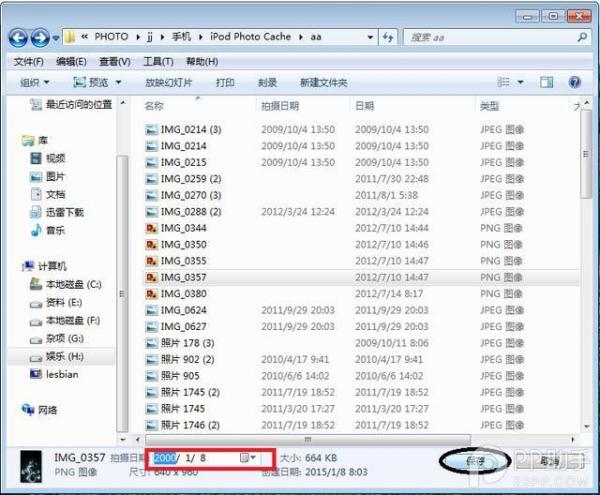Open the 文档 library
Viewport: 600px width, 495px height.
(47, 194)
